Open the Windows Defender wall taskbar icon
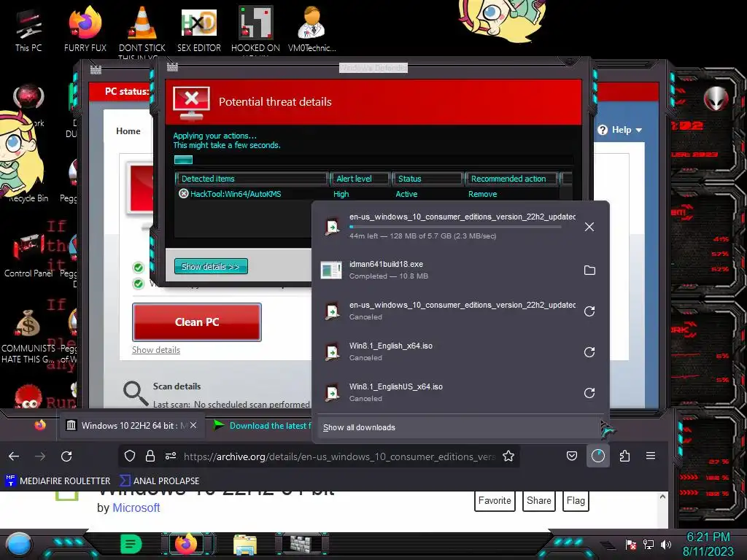 [302, 544]
